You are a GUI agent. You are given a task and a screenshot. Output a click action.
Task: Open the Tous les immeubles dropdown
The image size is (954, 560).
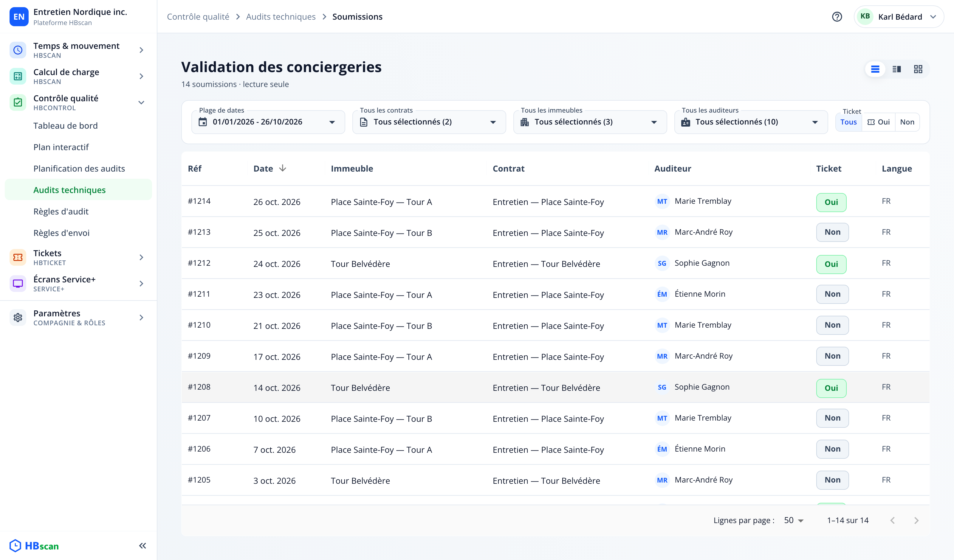[x=590, y=122]
